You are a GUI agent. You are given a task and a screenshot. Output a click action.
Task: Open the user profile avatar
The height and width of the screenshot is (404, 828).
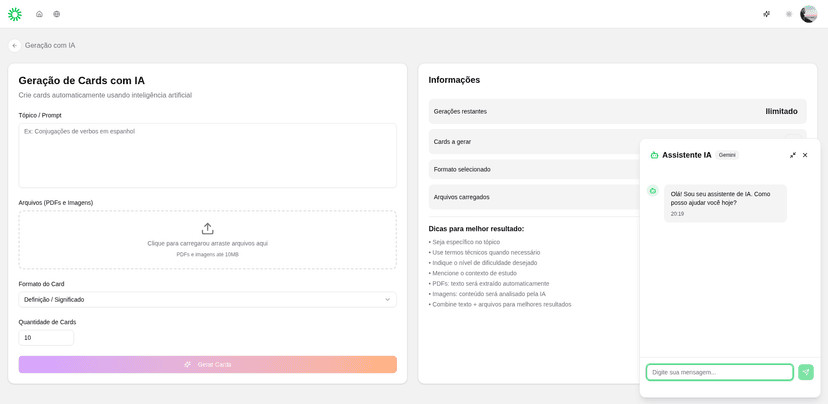pos(808,14)
